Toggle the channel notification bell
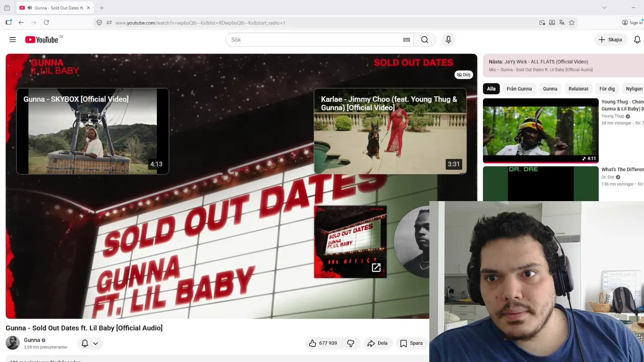This screenshot has width=644, height=362. click(x=85, y=343)
